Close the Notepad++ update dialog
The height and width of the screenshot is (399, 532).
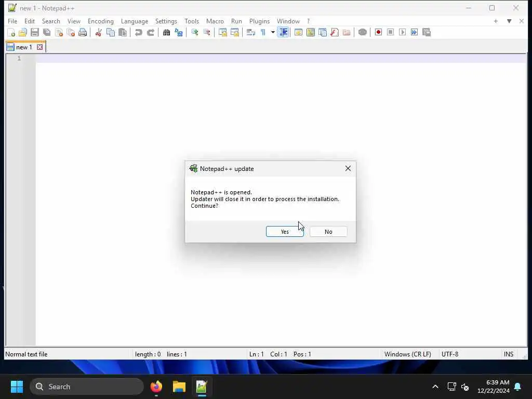[x=348, y=168]
